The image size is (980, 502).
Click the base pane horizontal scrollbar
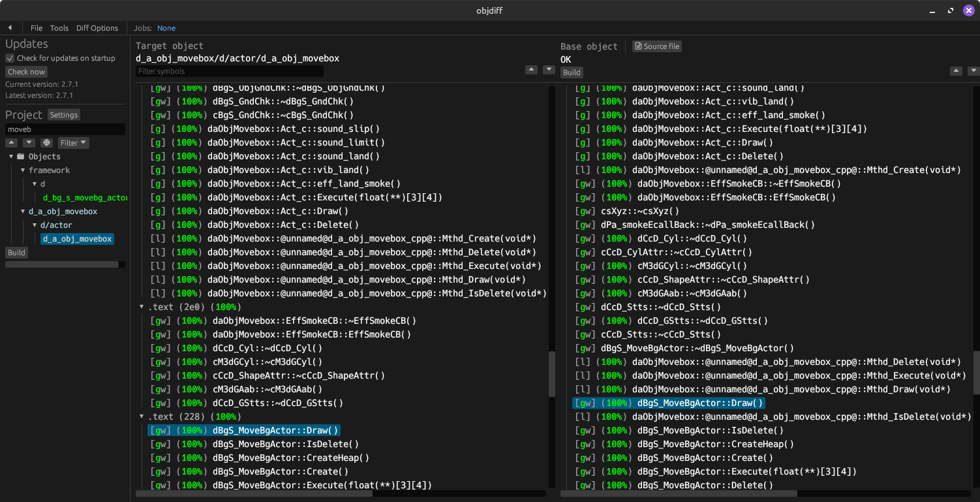pos(679,494)
